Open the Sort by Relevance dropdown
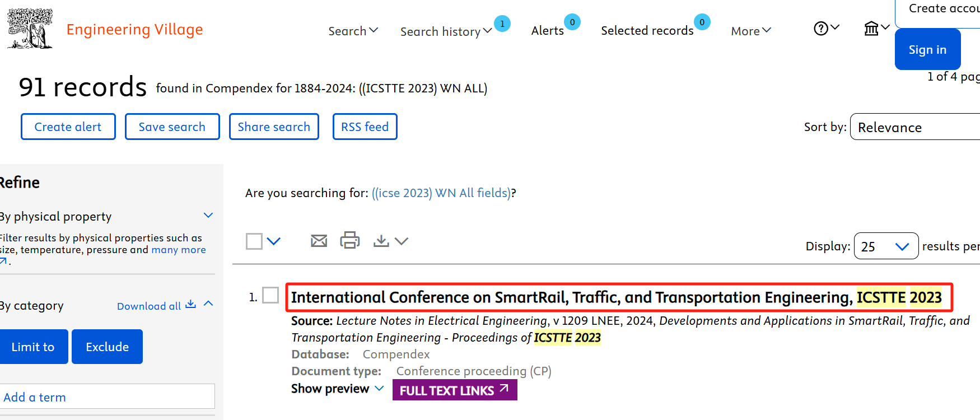The width and height of the screenshot is (980, 420). (x=915, y=127)
